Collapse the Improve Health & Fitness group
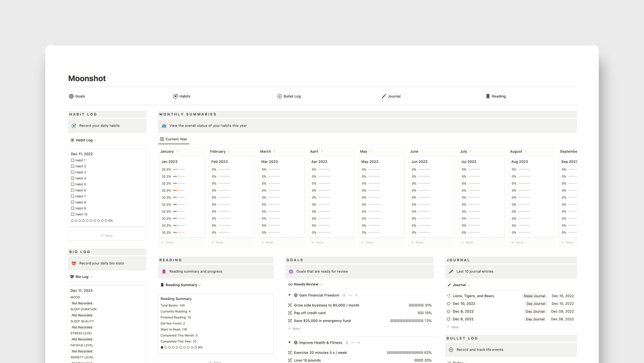644x363 pixels. (x=290, y=342)
